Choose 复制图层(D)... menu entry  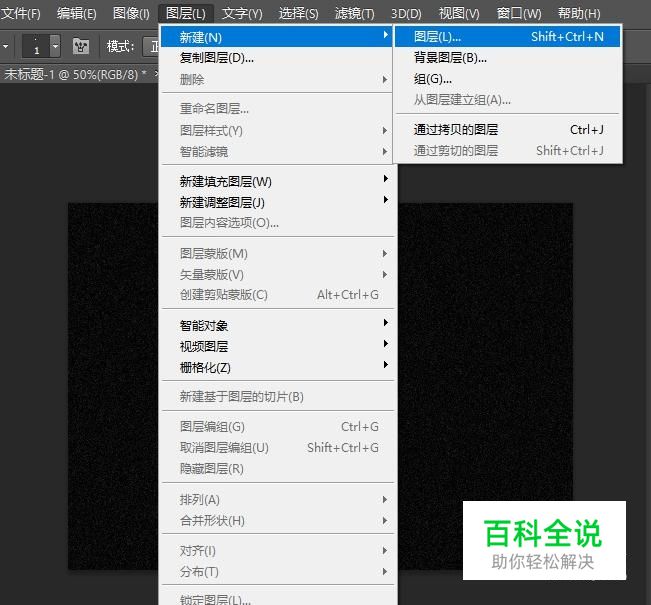pos(277,58)
